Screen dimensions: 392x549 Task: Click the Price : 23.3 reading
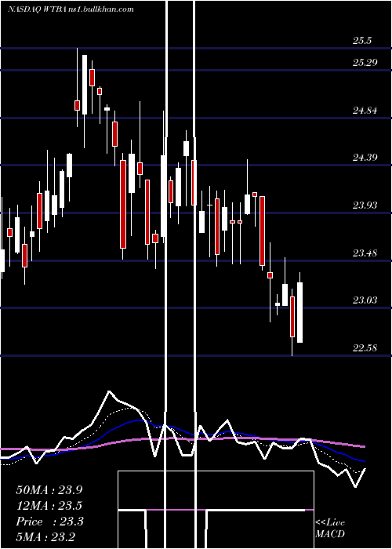(49, 522)
